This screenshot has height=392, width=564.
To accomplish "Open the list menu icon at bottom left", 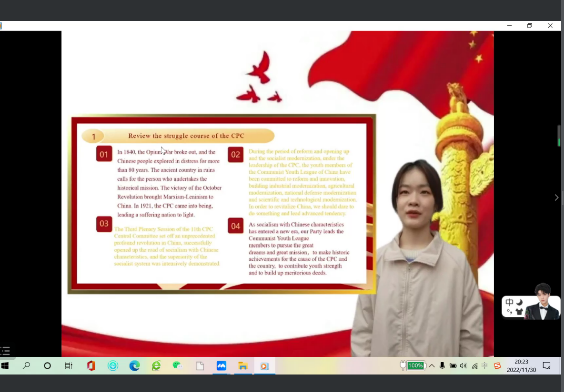I will 5,351.
